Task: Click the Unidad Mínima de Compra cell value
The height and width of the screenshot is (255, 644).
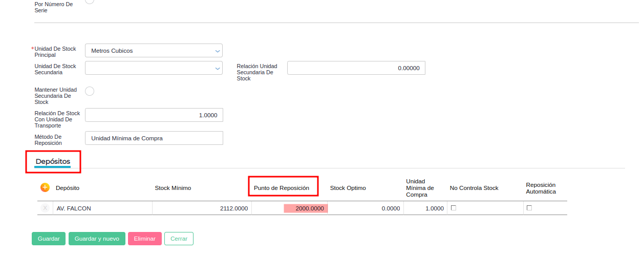Action: 424,208
